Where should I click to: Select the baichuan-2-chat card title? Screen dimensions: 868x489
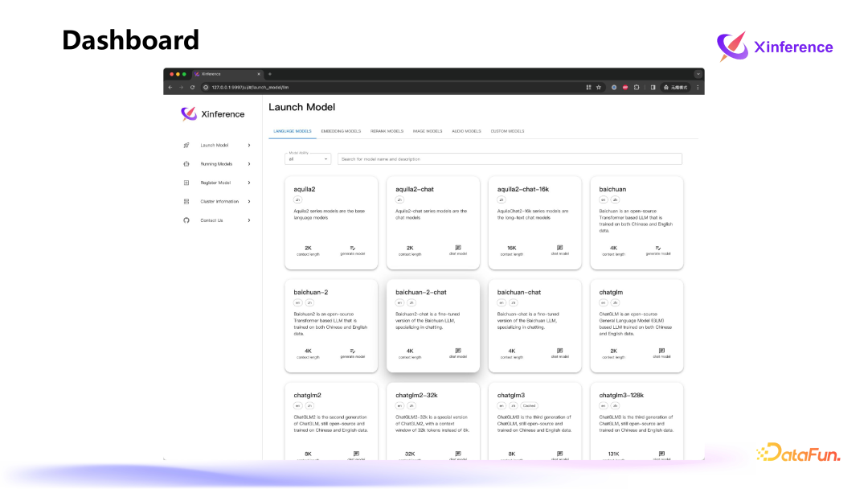tap(420, 293)
